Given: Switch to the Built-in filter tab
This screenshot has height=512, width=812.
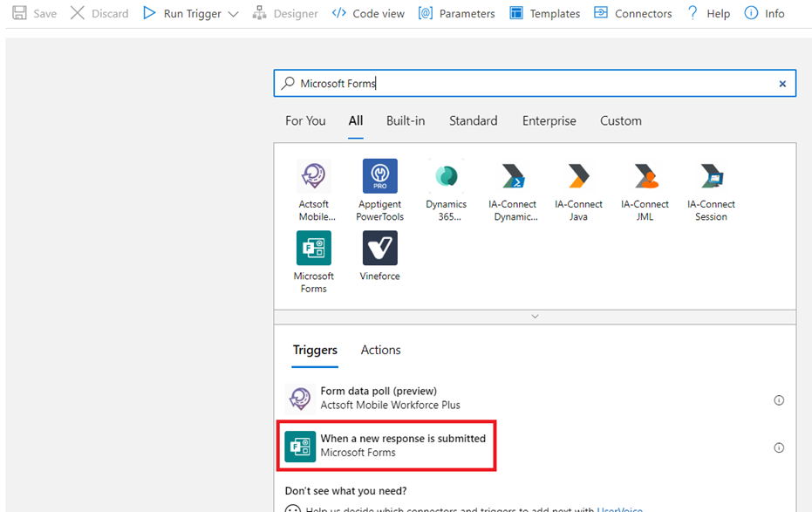Looking at the screenshot, I should (406, 121).
